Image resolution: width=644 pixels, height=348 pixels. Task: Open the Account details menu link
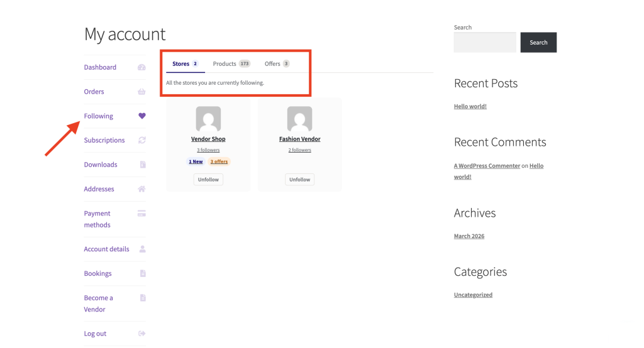(106, 249)
